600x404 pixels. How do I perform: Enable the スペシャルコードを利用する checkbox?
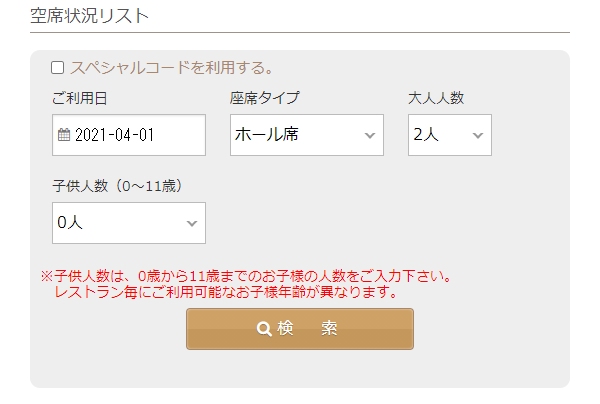(x=57, y=68)
